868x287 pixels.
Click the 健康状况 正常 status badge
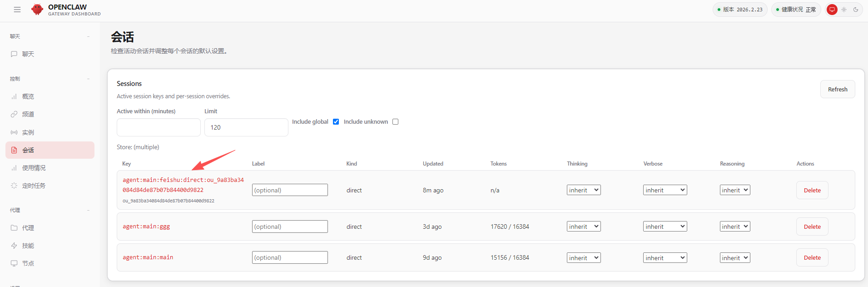[x=796, y=10]
